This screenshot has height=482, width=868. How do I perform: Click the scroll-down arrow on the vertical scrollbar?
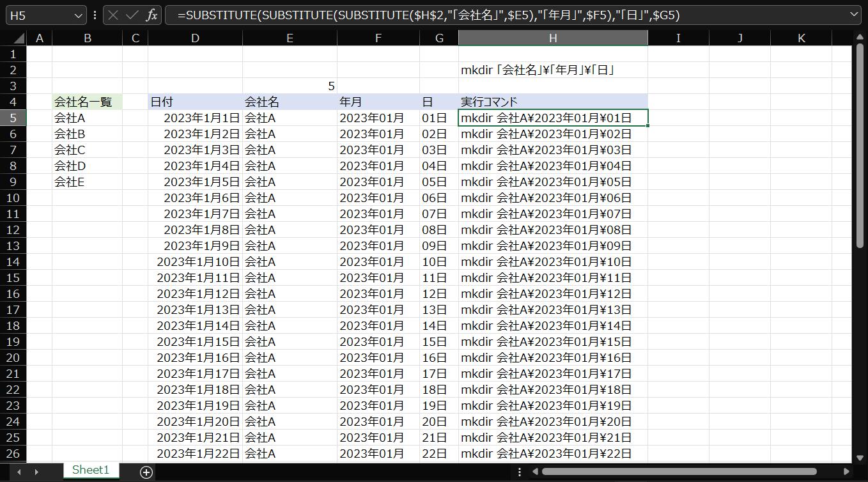tap(860, 458)
